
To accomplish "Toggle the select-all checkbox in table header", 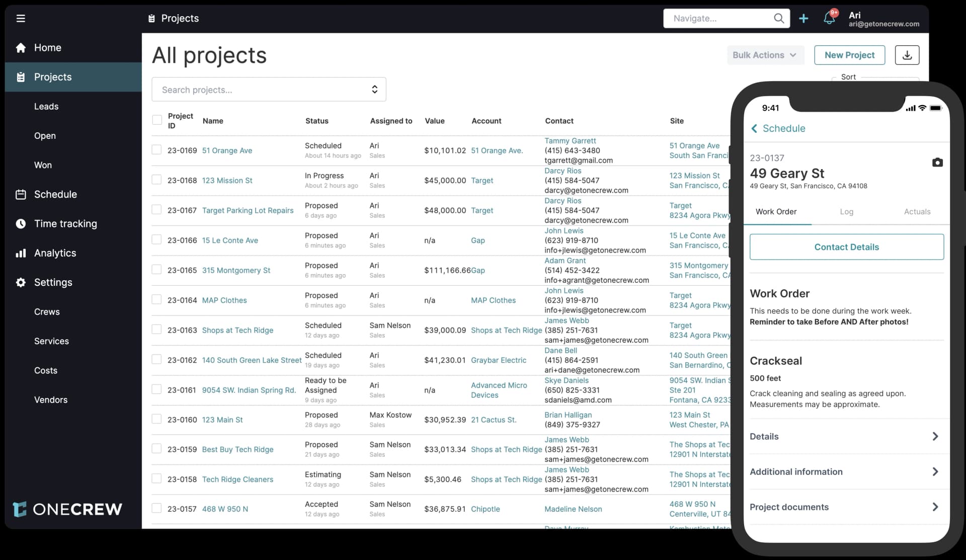I will 157,120.
